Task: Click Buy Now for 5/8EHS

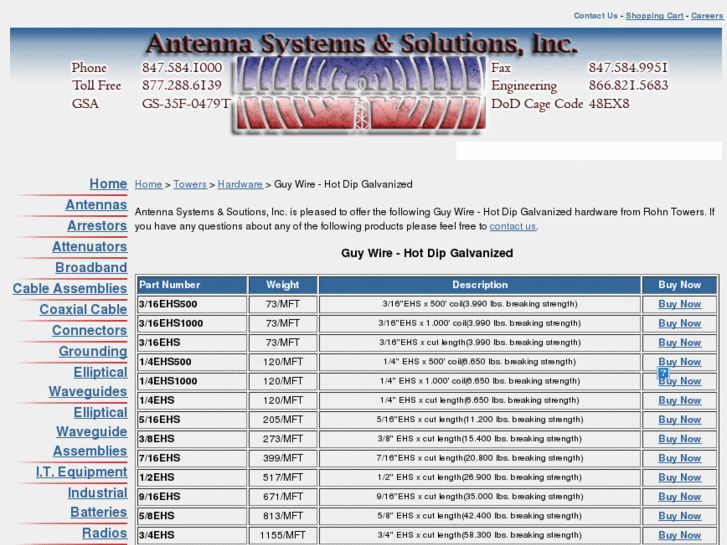Action: coord(679,516)
